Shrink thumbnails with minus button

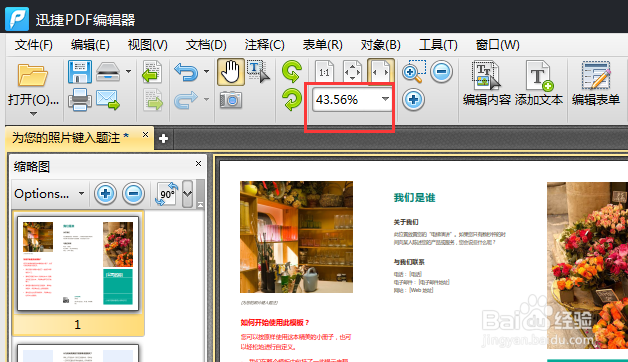(x=133, y=194)
